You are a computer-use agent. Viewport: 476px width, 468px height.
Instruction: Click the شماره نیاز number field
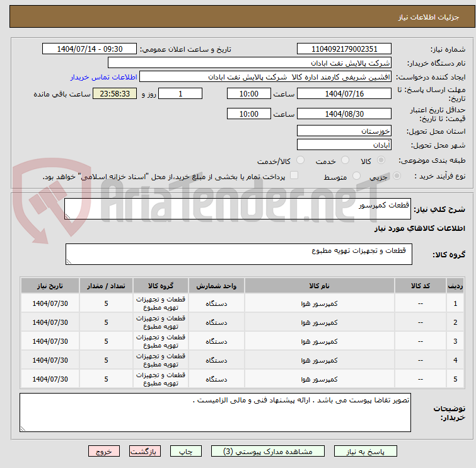[x=344, y=49]
